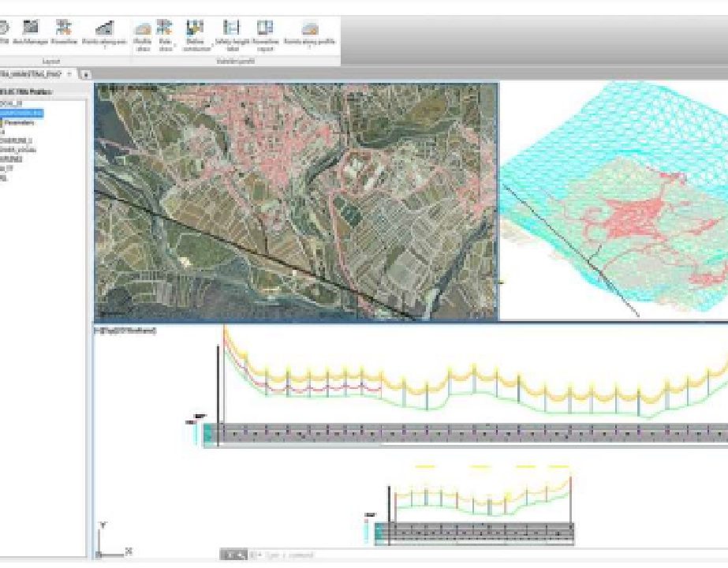728x568 pixels.
Task: Select the highlighted blue profile tree row
Action: pos(21,113)
